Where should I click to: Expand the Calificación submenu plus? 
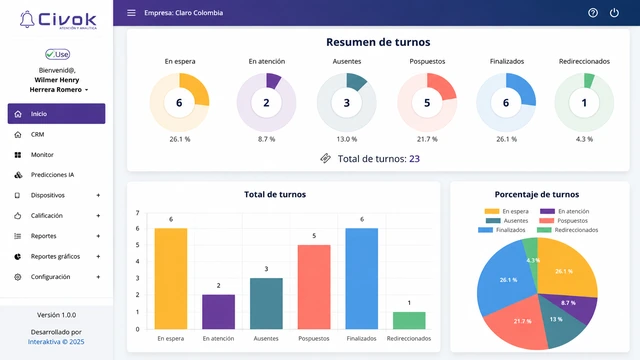pyautogui.click(x=98, y=216)
